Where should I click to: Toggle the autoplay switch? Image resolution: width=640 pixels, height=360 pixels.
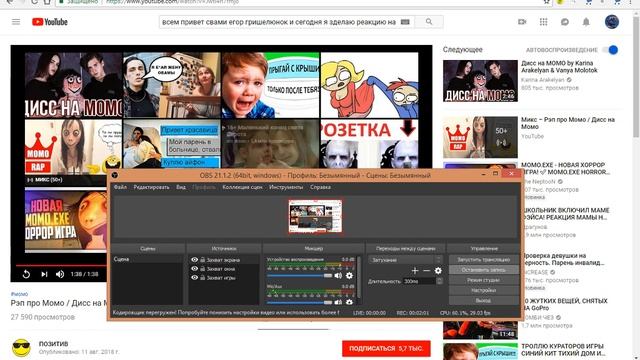(611, 50)
